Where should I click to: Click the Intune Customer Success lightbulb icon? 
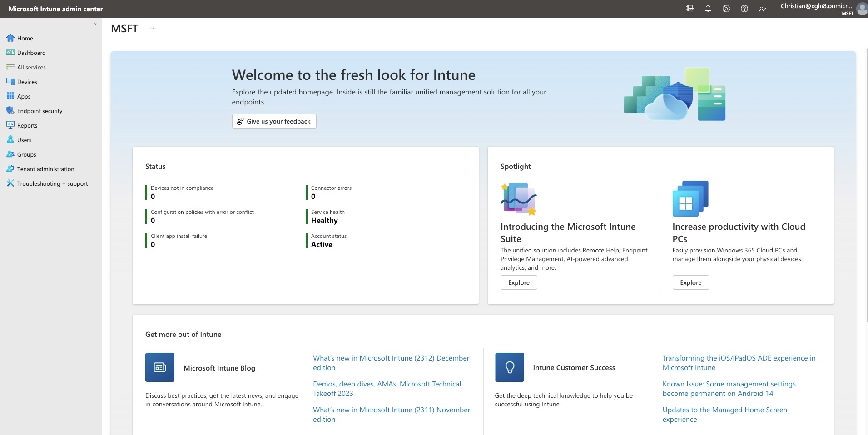[x=510, y=367]
